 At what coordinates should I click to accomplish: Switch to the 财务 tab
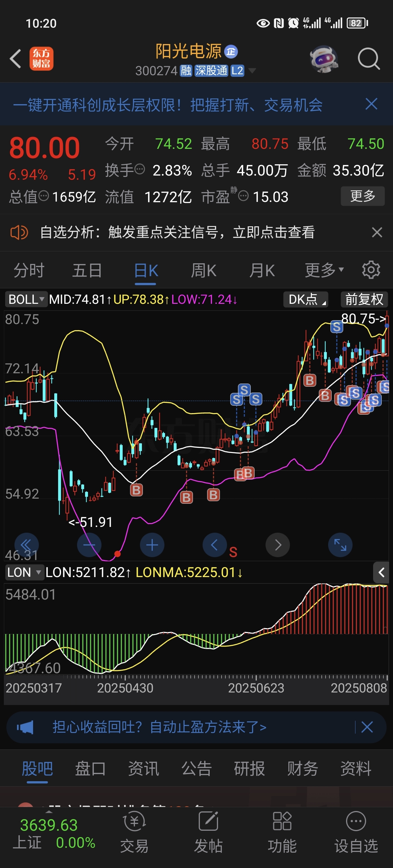pyautogui.click(x=302, y=769)
